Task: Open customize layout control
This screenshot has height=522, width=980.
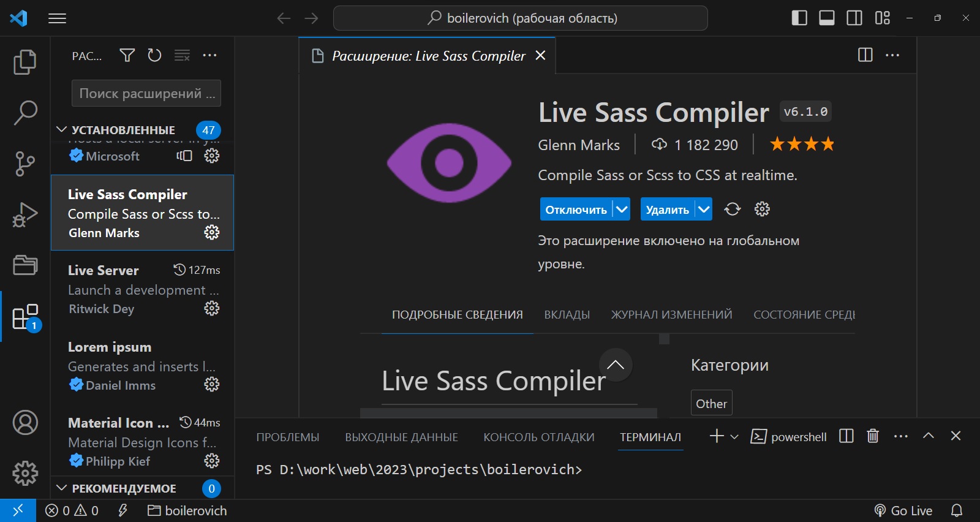Action: click(883, 18)
